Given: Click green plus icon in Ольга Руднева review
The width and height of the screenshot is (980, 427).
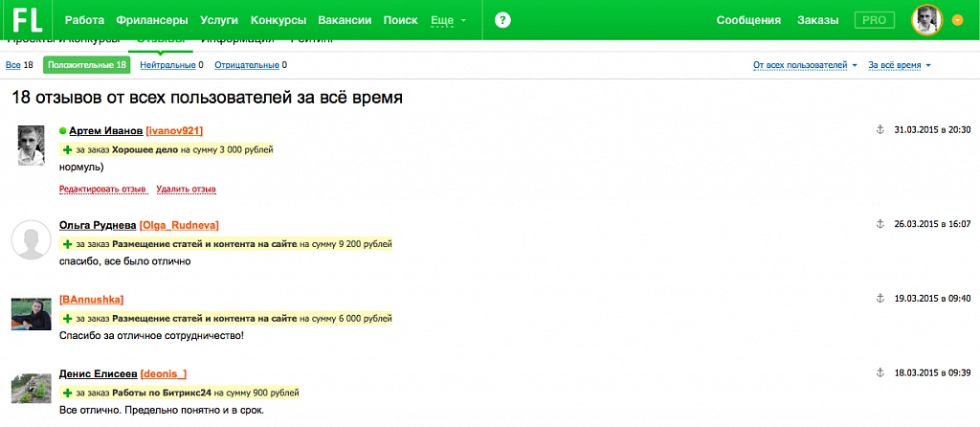Looking at the screenshot, I should click(68, 244).
